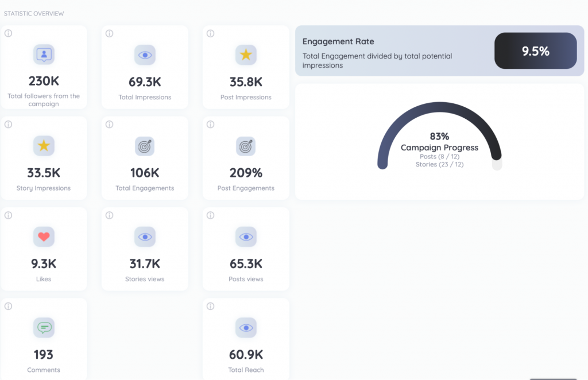This screenshot has height=380, width=588.
Task: Click the Post Impressions star icon
Action: click(x=246, y=55)
